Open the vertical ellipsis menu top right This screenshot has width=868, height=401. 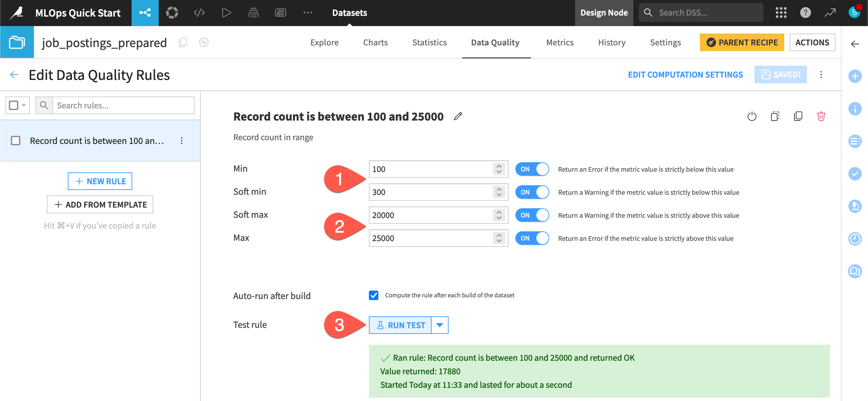coord(821,75)
